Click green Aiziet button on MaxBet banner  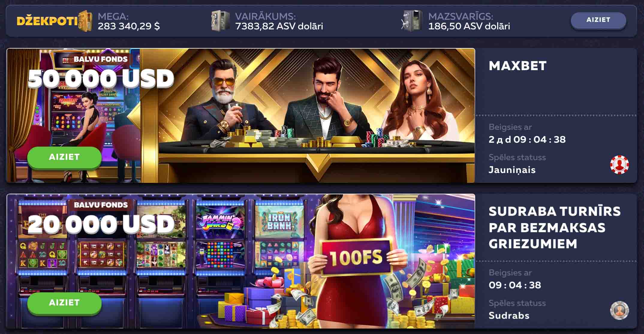coord(64,157)
